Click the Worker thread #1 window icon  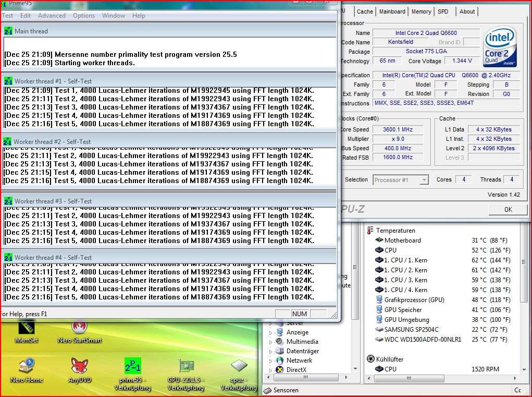point(8,81)
